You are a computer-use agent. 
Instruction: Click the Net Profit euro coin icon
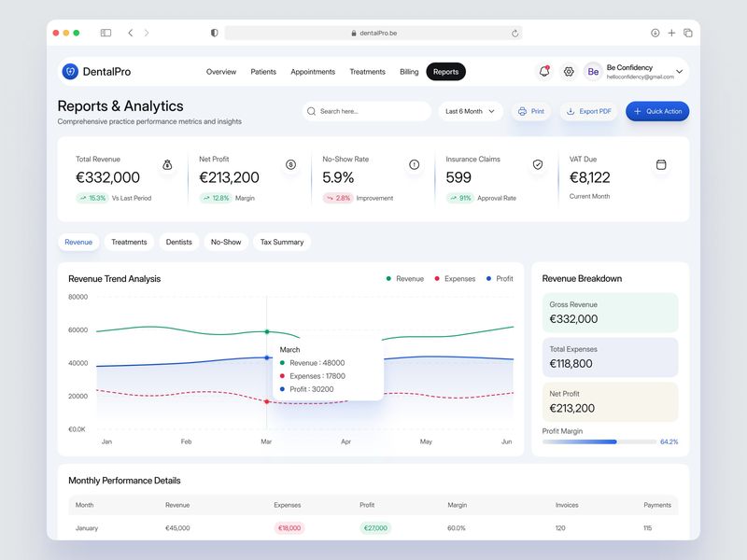click(x=290, y=163)
